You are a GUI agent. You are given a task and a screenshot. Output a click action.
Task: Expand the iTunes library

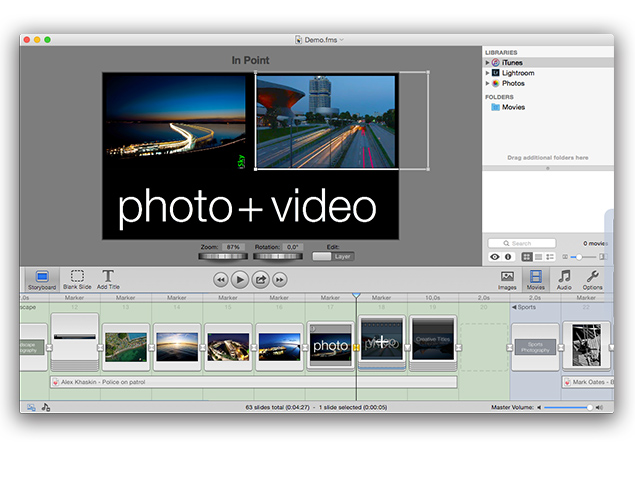487,62
